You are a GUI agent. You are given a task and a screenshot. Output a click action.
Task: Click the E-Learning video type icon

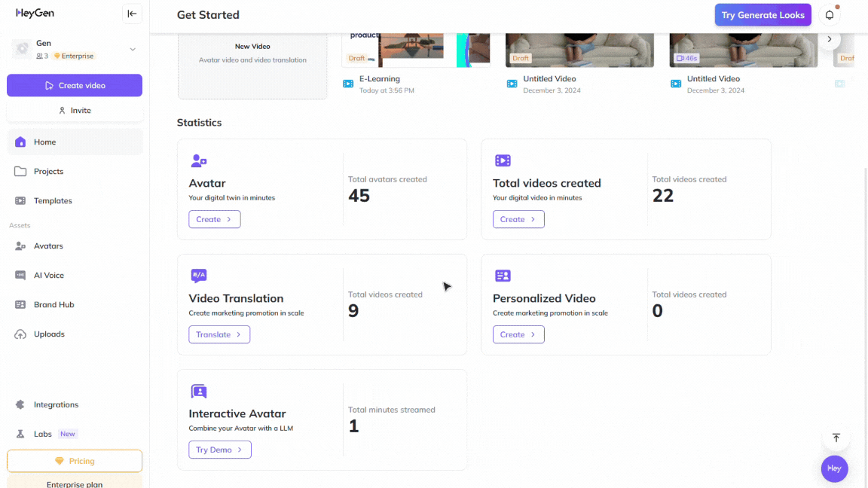click(x=348, y=84)
